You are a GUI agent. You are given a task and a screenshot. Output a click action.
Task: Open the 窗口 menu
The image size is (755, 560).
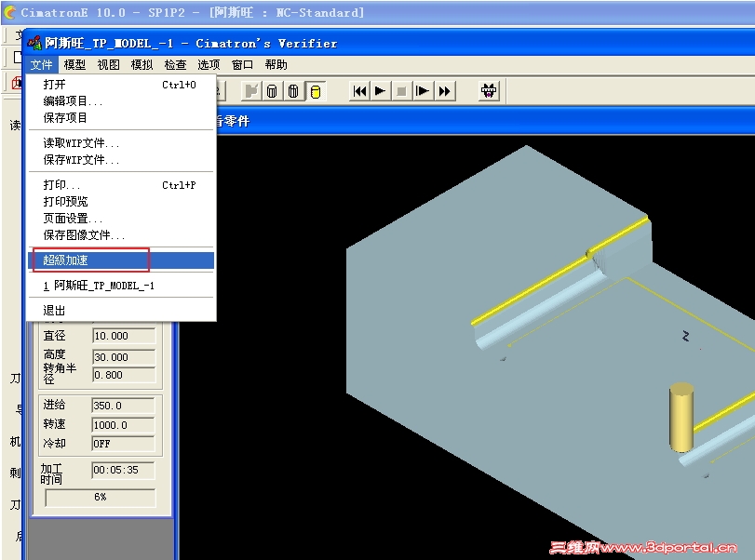pyautogui.click(x=242, y=64)
